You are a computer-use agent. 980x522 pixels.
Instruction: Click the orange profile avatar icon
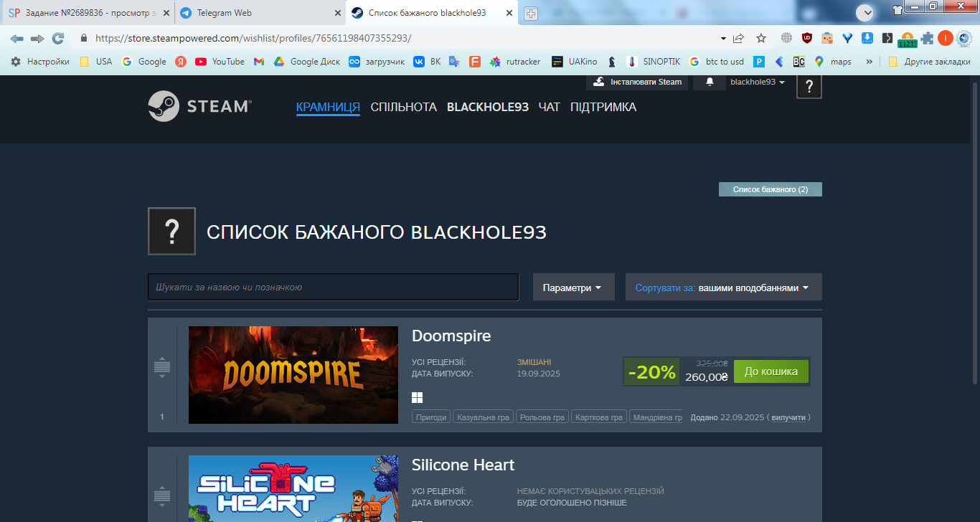[945, 38]
